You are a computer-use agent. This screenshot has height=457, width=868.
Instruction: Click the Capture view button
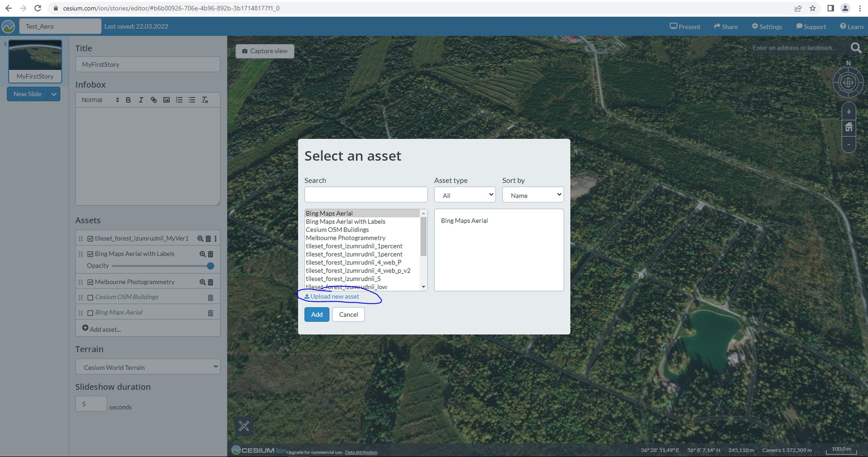265,51
